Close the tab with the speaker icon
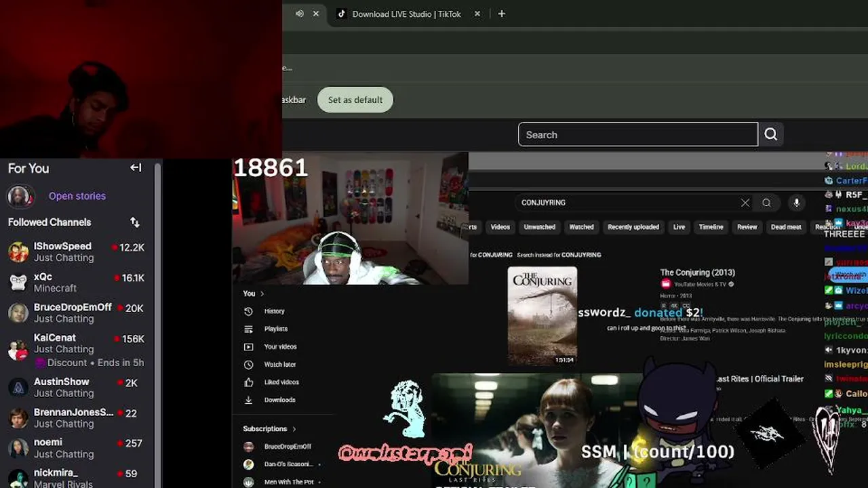Screen dimensions: 868x488 (316, 14)
